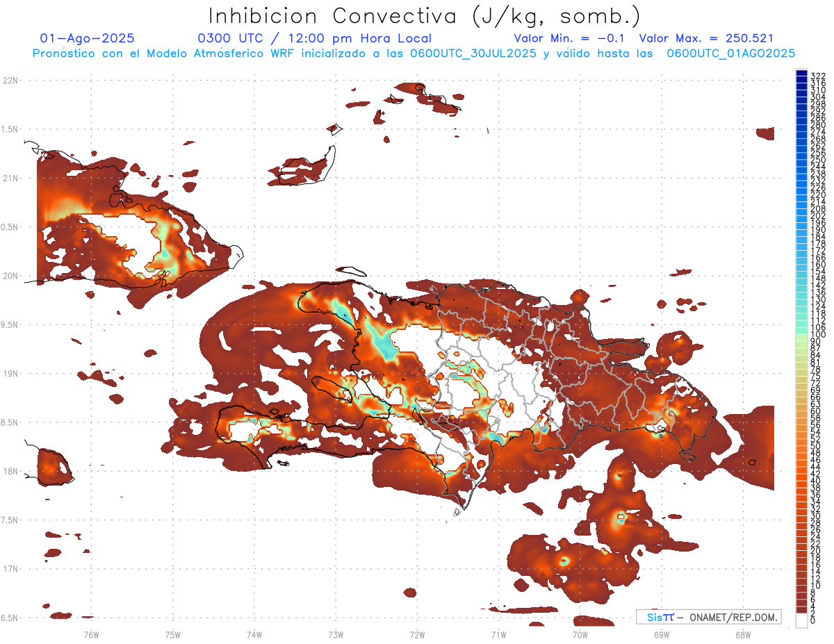This screenshot has width=834, height=644.
Task: Click the '0300 UTC / 12:00 pm Hora Local' text
Action: point(315,38)
